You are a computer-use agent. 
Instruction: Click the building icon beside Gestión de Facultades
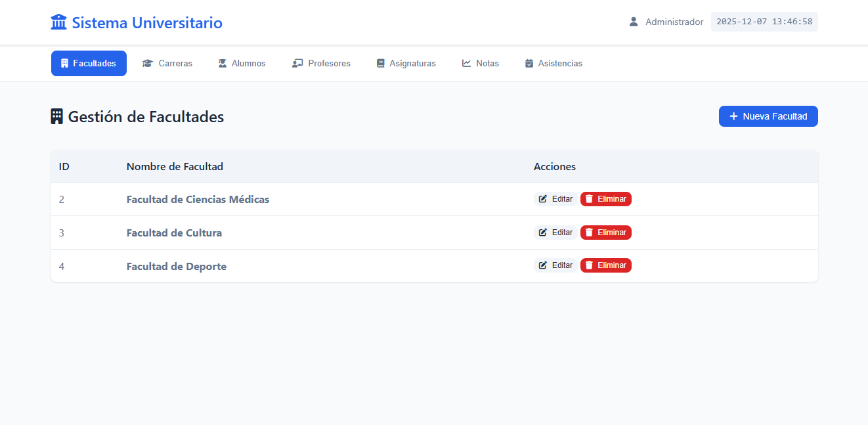(57, 117)
